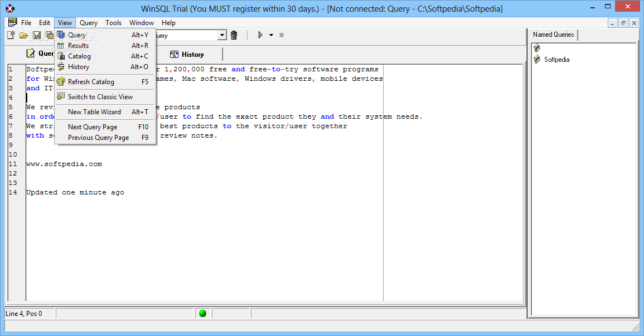Click the Refresh Catalog menu icon

pyautogui.click(x=61, y=82)
